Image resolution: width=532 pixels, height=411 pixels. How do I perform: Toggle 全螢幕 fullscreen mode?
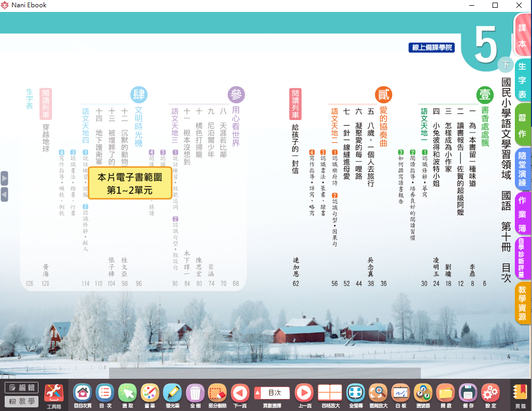(x=355, y=393)
